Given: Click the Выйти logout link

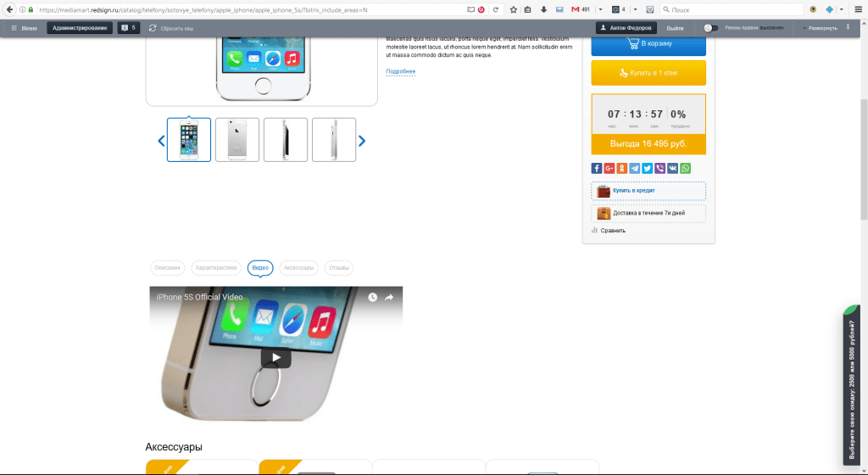Looking at the screenshot, I should coord(675,28).
